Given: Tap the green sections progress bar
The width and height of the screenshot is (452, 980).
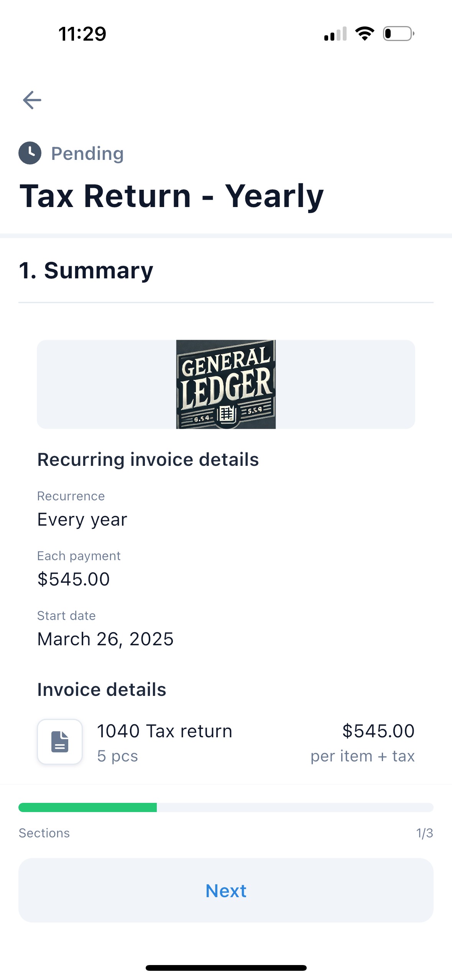Looking at the screenshot, I should (226, 807).
